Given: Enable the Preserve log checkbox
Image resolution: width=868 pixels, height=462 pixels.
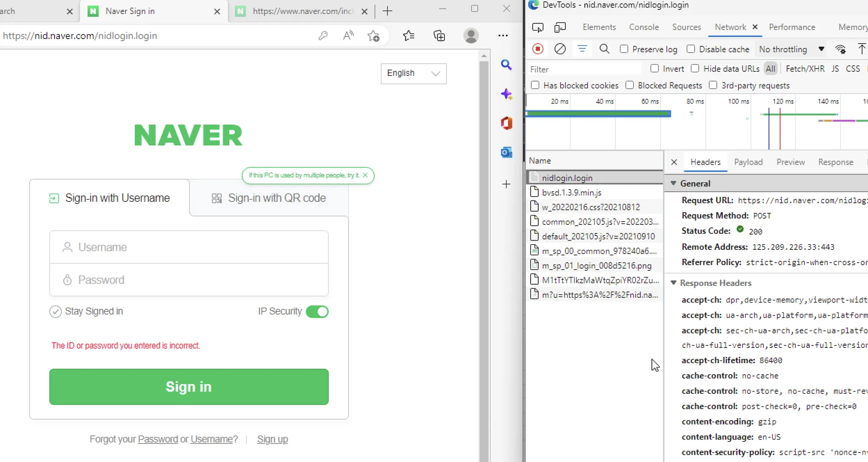Looking at the screenshot, I should coord(624,49).
